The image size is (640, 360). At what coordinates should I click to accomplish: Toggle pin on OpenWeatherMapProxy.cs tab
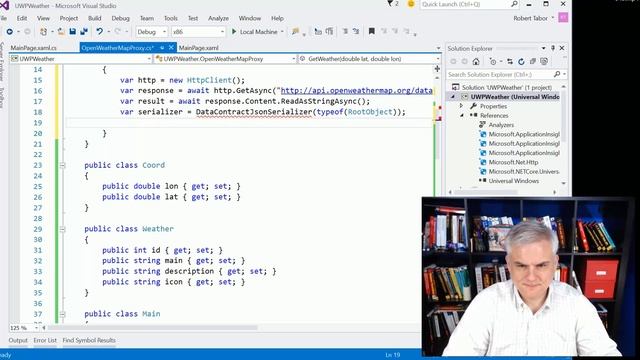(162, 48)
